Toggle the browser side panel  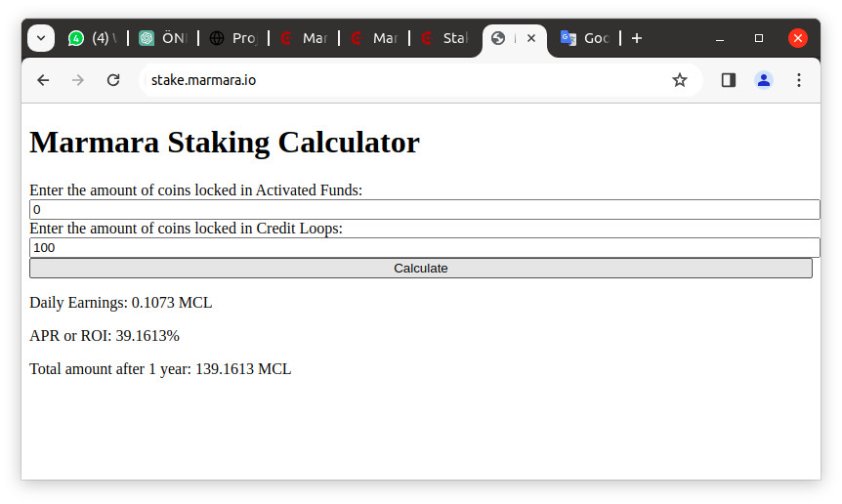[729, 80]
